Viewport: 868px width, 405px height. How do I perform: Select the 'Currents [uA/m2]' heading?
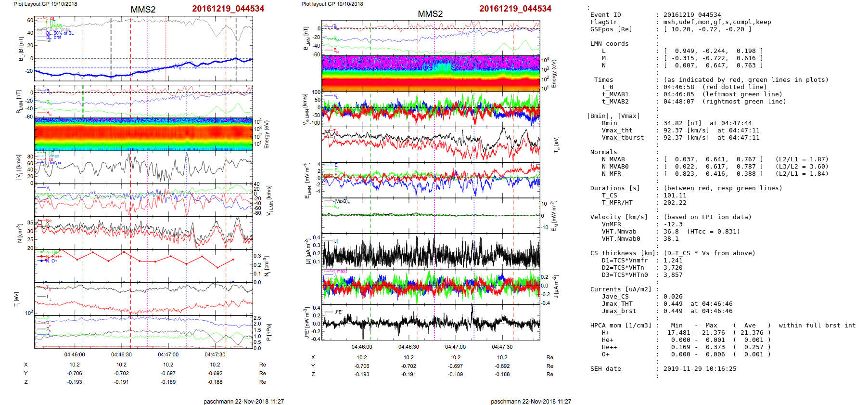pyautogui.click(x=621, y=289)
